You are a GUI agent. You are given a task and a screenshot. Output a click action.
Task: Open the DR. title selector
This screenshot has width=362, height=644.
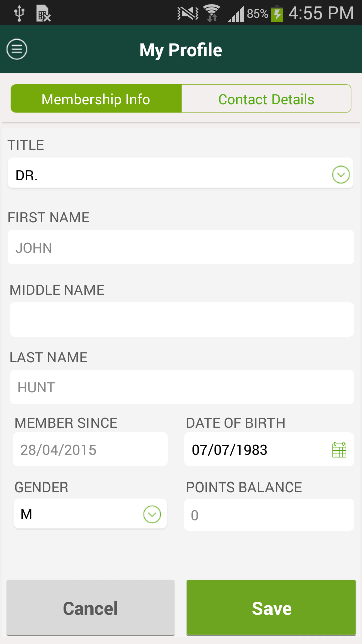tap(171, 175)
